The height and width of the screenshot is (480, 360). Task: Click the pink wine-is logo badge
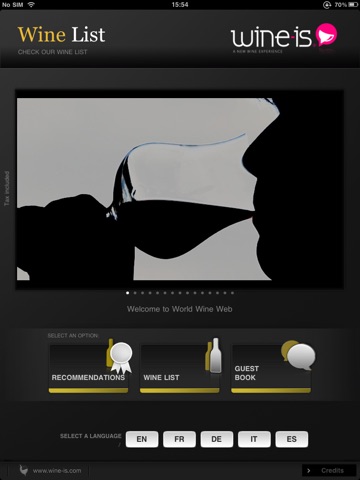click(326, 35)
